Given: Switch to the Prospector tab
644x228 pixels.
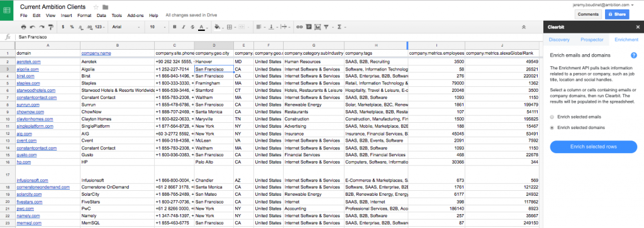Looking at the screenshot, I should (592, 40).
